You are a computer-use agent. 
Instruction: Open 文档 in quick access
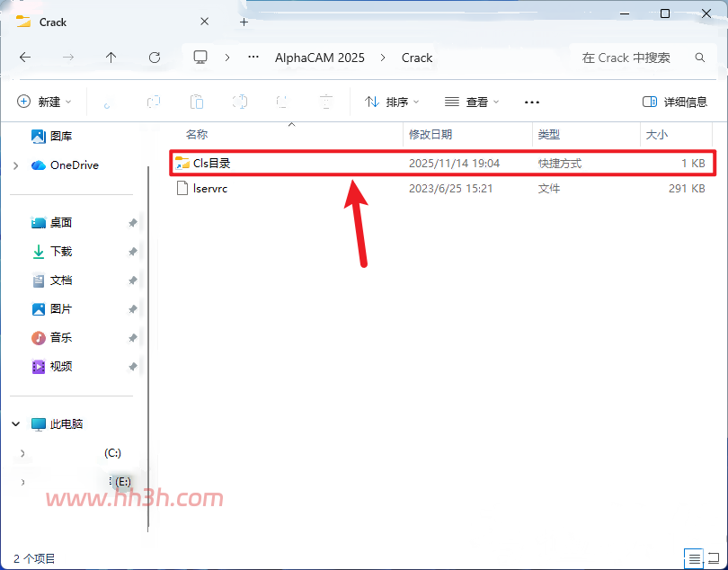(51, 281)
